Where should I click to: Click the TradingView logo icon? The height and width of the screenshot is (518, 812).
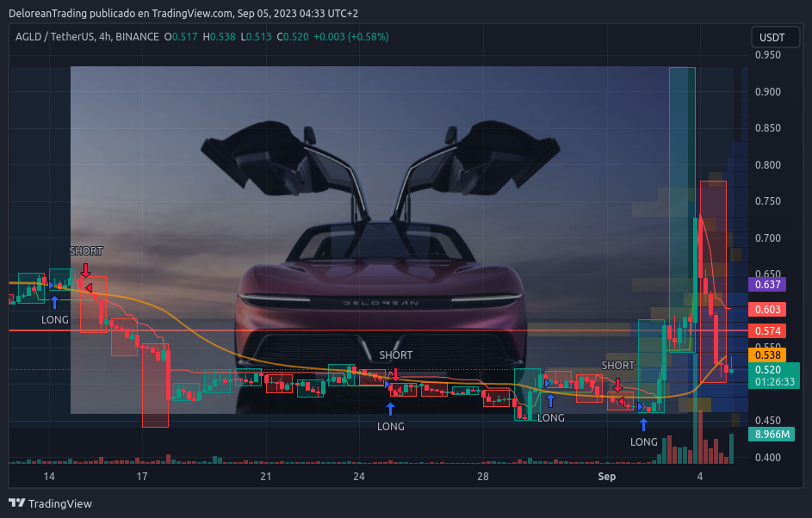(x=17, y=503)
